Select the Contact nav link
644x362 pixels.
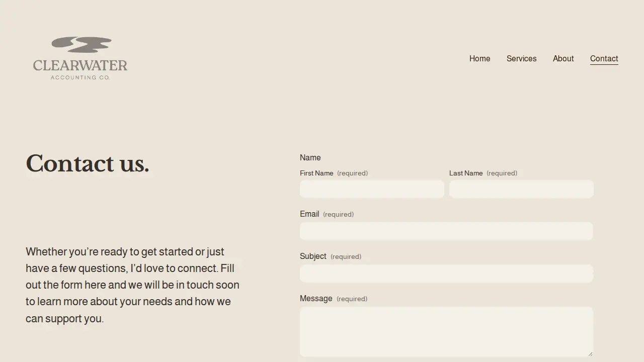[x=604, y=59]
